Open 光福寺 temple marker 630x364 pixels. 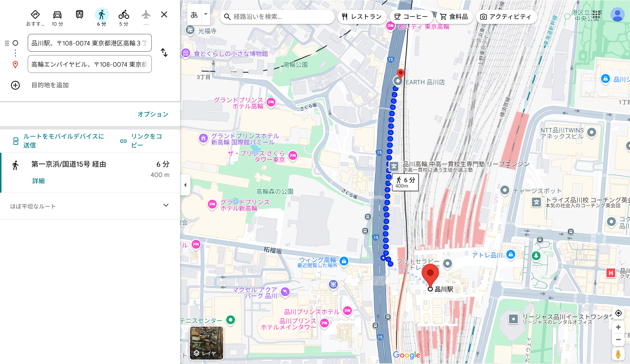point(190,30)
